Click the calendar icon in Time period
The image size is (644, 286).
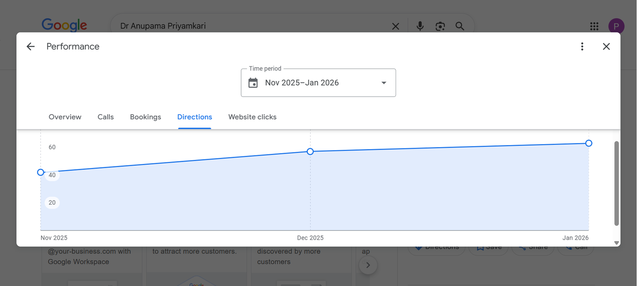(x=253, y=83)
